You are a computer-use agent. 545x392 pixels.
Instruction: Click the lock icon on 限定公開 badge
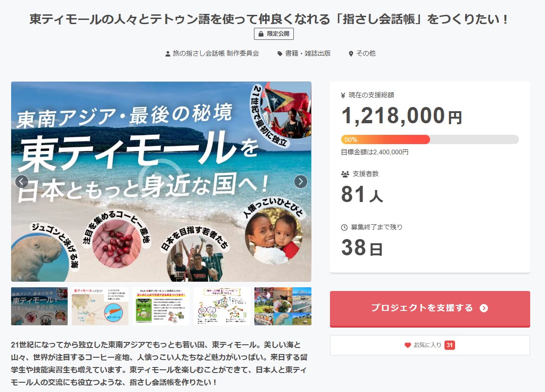(x=261, y=34)
